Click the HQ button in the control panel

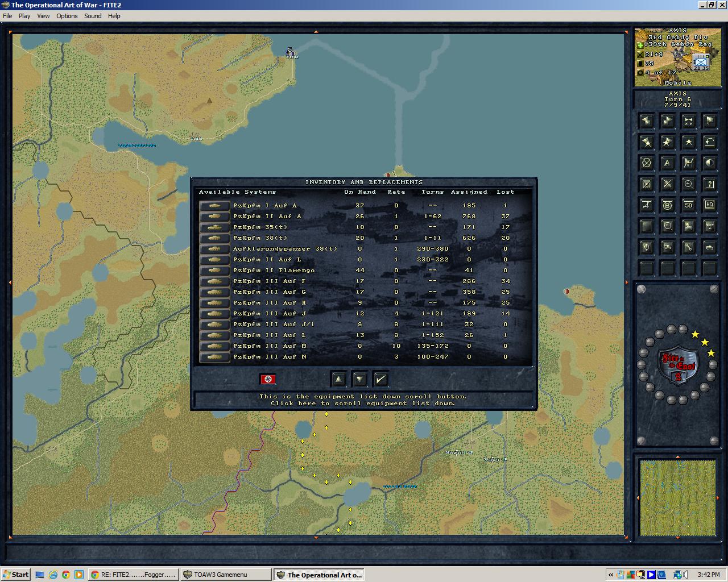pyautogui.click(x=709, y=205)
